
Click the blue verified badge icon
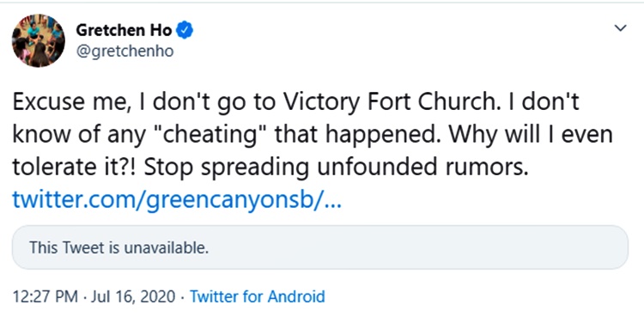tap(185, 31)
